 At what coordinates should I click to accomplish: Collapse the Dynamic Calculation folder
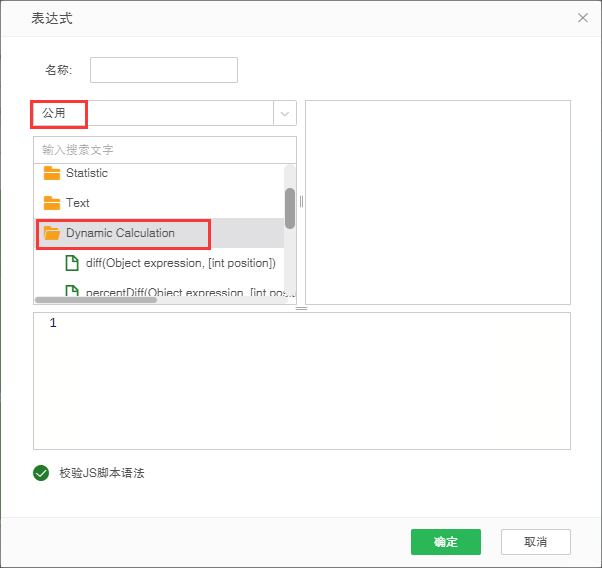[x=120, y=233]
